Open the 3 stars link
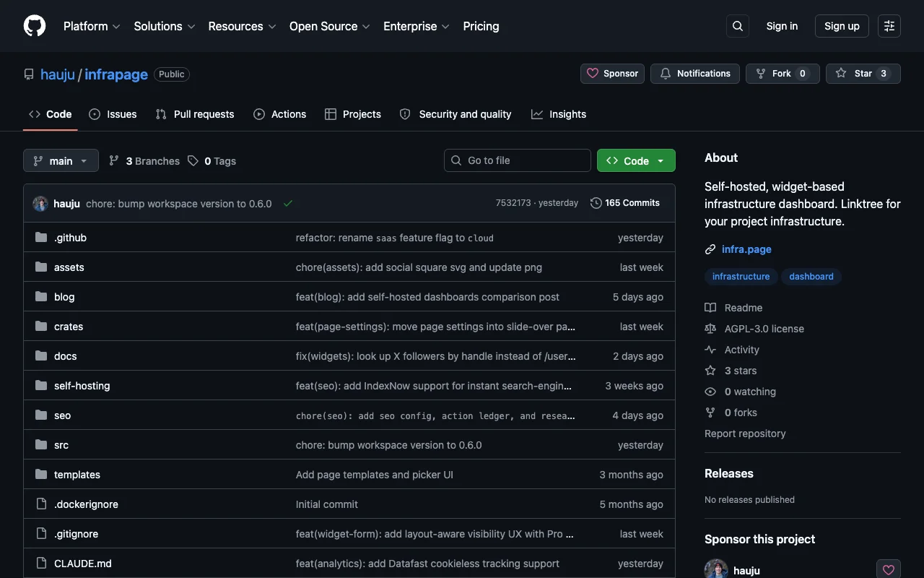Viewport: 924px width, 578px height. point(731,371)
